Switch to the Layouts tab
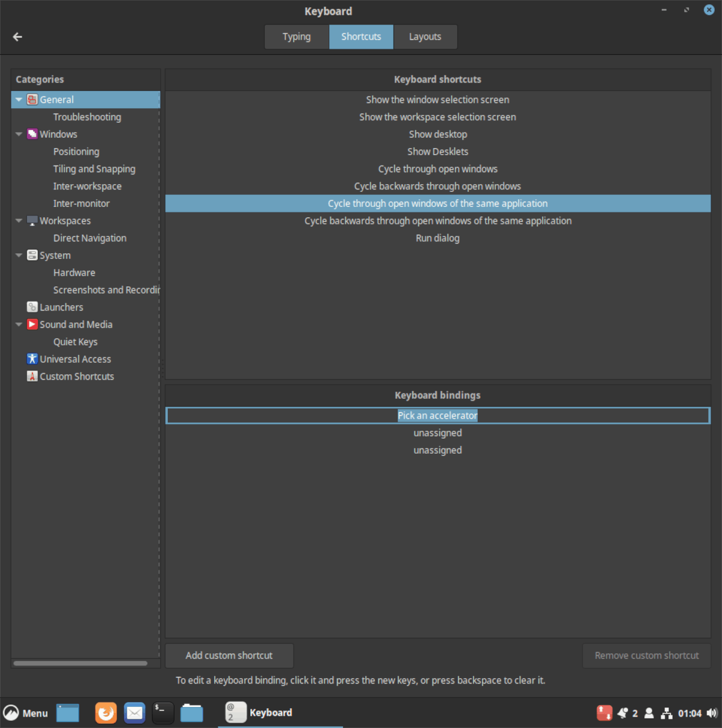The height and width of the screenshot is (728, 722). [425, 37]
